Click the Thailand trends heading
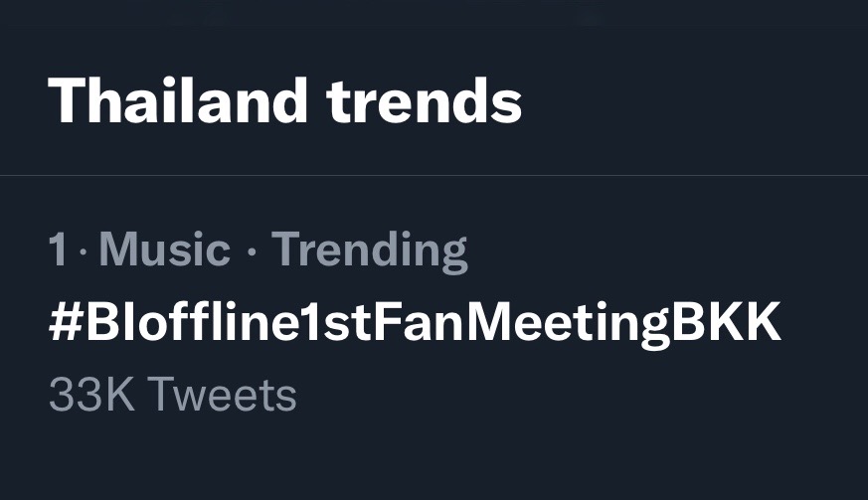The height and width of the screenshot is (500, 868). [x=285, y=100]
